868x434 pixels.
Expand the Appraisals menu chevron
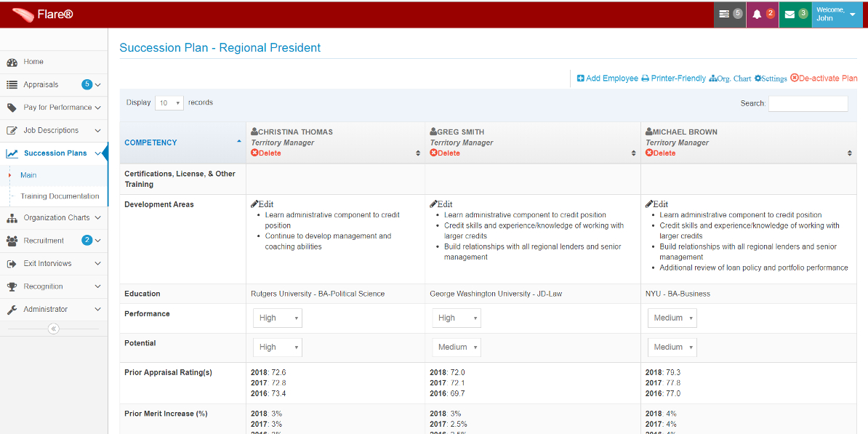(98, 85)
